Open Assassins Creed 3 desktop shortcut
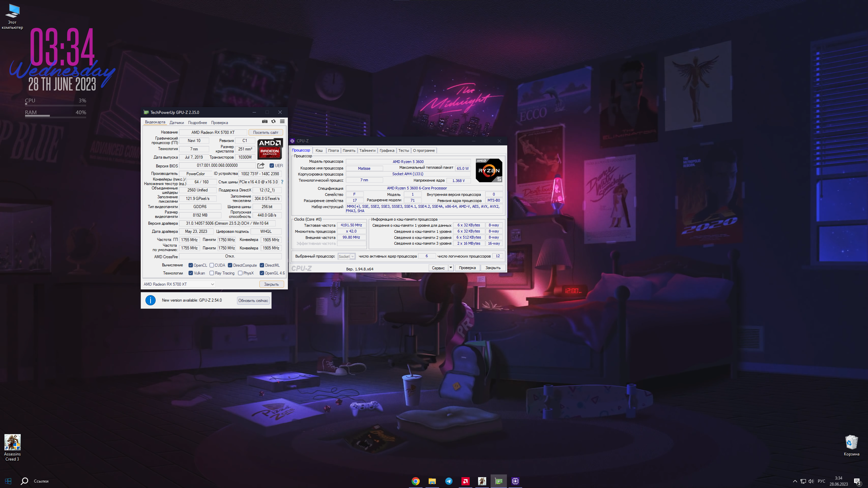 (x=12, y=448)
